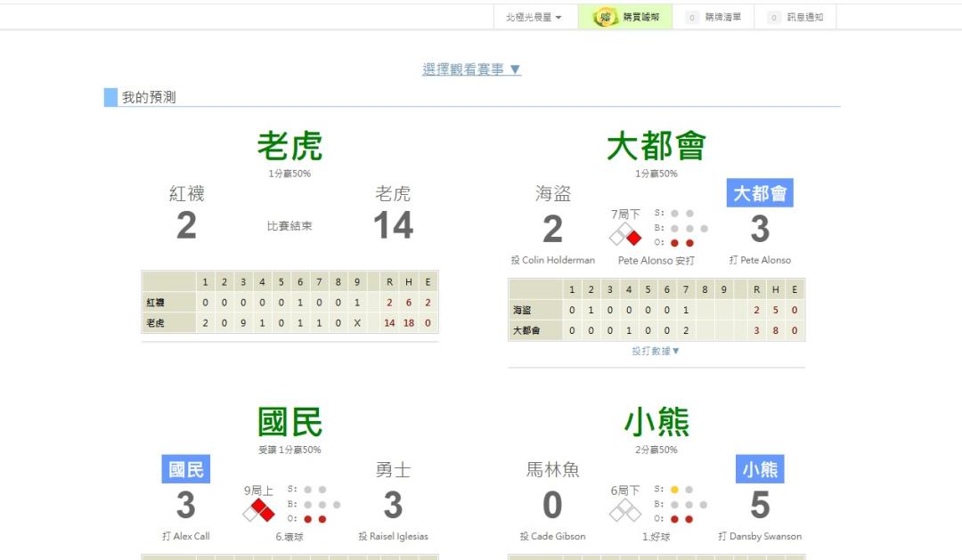Expand 投打數據 under the 大都會 scoreboard
The height and width of the screenshot is (560, 962).
(656, 351)
